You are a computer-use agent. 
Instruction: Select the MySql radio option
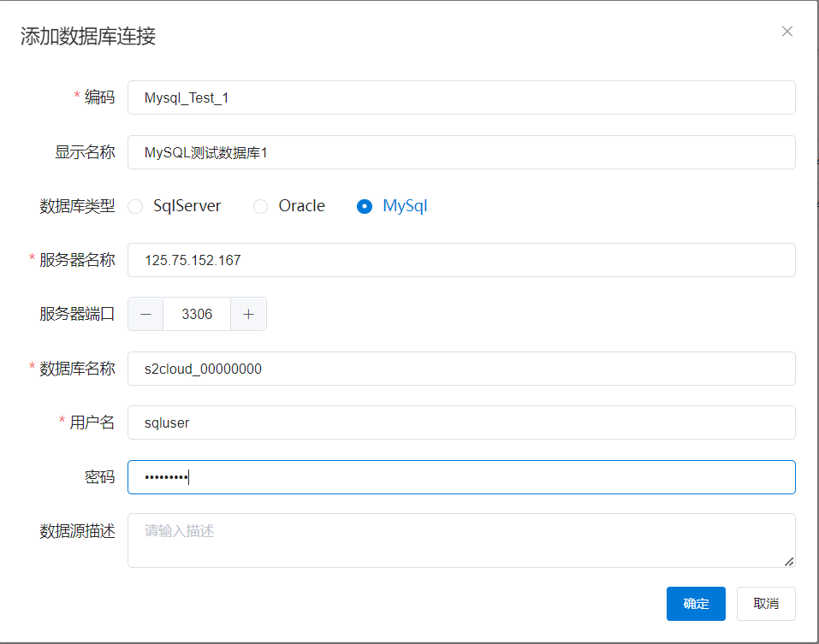click(365, 206)
